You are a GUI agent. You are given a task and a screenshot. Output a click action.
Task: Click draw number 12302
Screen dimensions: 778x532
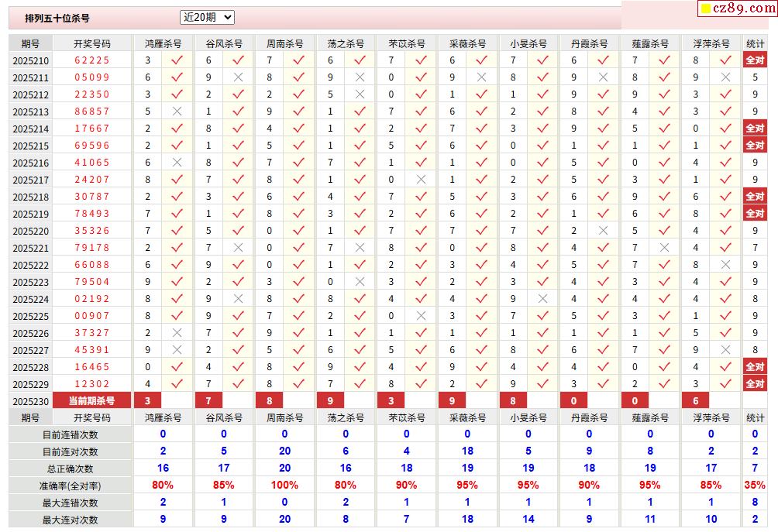pos(91,384)
